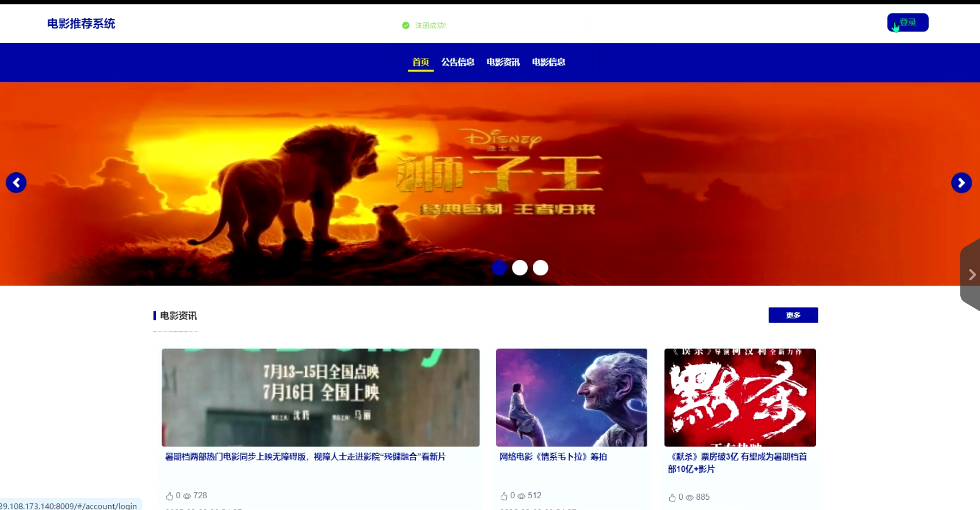This screenshot has height=510, width=980.
Task: Click the 登录 login button
Action: point(907,23)
